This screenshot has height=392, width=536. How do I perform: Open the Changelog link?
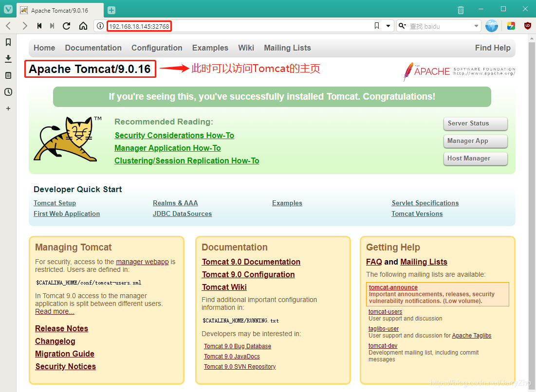(55, 341)
